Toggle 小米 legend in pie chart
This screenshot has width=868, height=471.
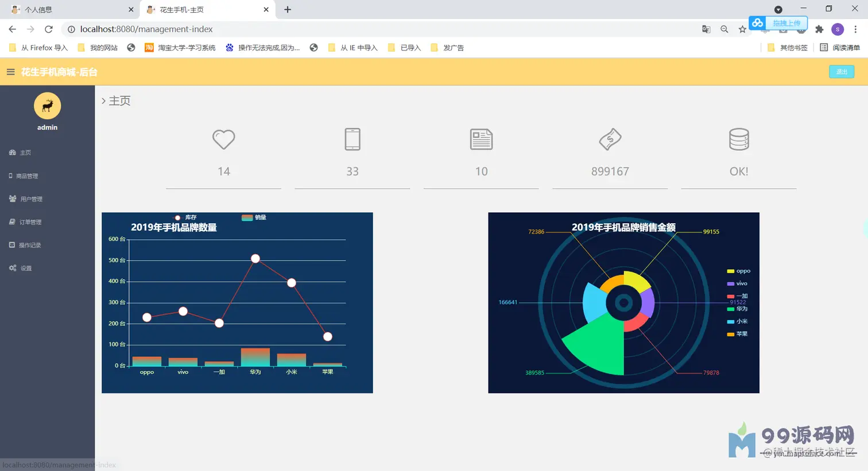[x=737, y=321]
